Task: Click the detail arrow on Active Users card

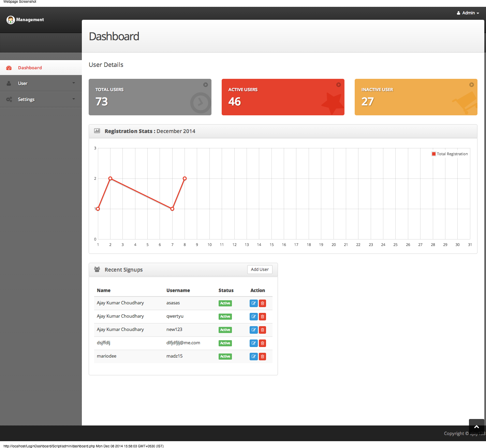Action: click(338, 85)
